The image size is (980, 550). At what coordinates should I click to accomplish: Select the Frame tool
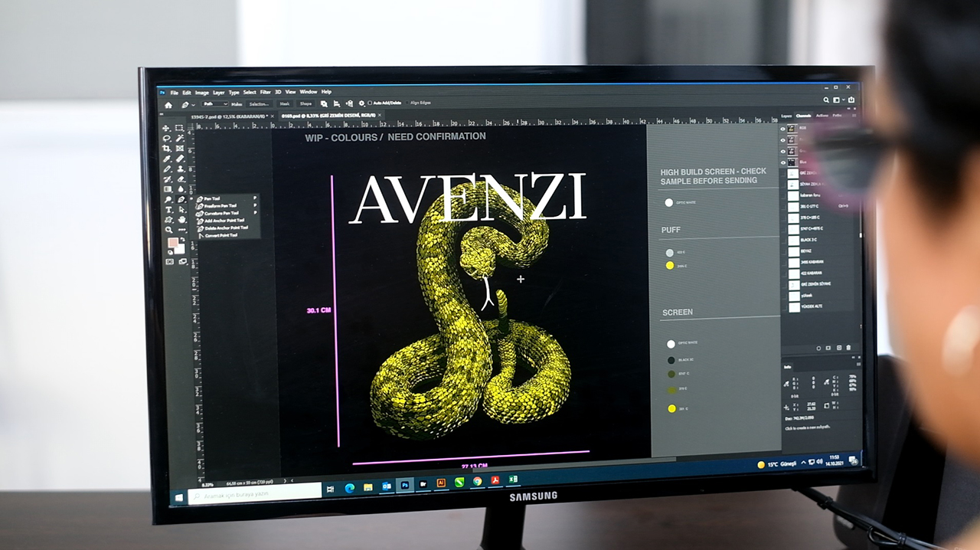179,149
